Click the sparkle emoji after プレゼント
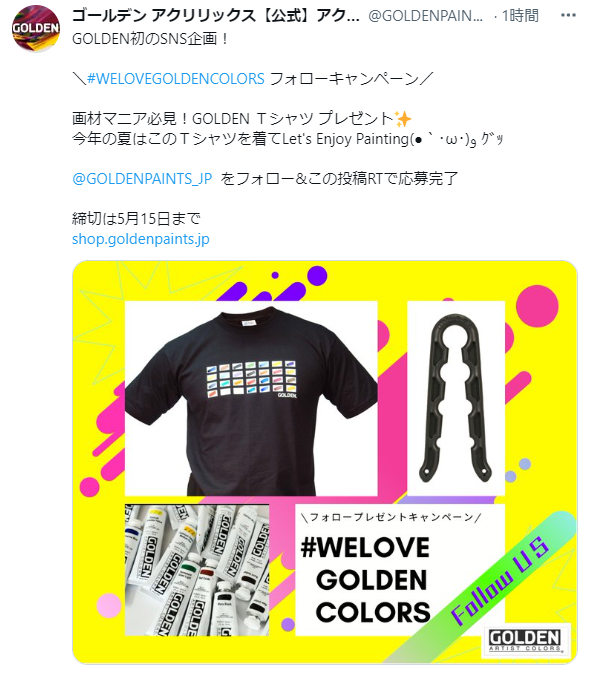This screenshot has height=674, width=592. click(403, 119)
